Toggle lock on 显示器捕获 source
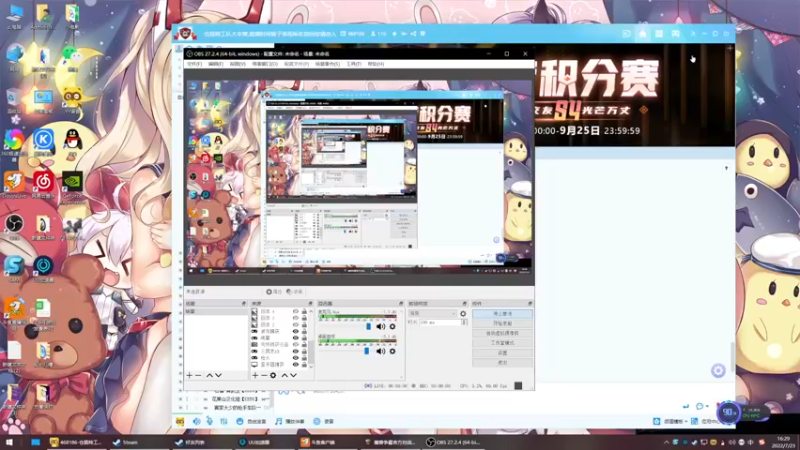The height and width of the screenshot is (450, 800). [x=304, y=364]
